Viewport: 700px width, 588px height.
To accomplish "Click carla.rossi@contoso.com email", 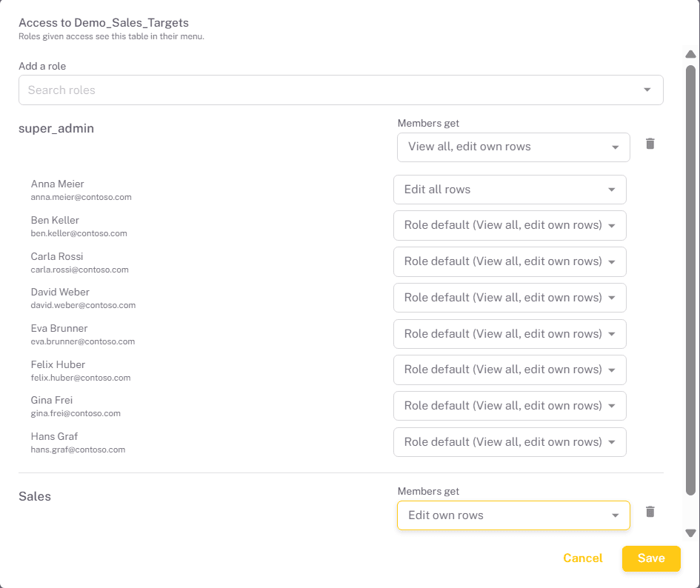I will [79, 270].
